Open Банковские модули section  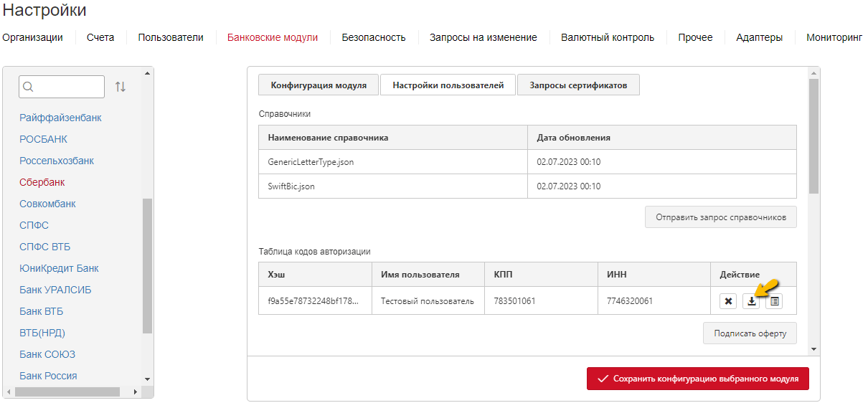(x=273, y=37)
